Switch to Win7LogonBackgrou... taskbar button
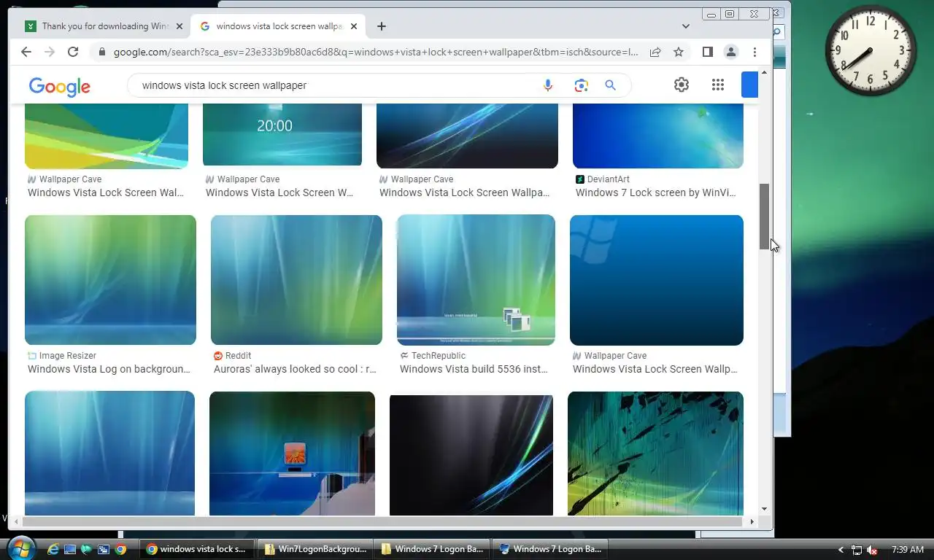The width and height of the screenshot is (934, 560). 315,549
